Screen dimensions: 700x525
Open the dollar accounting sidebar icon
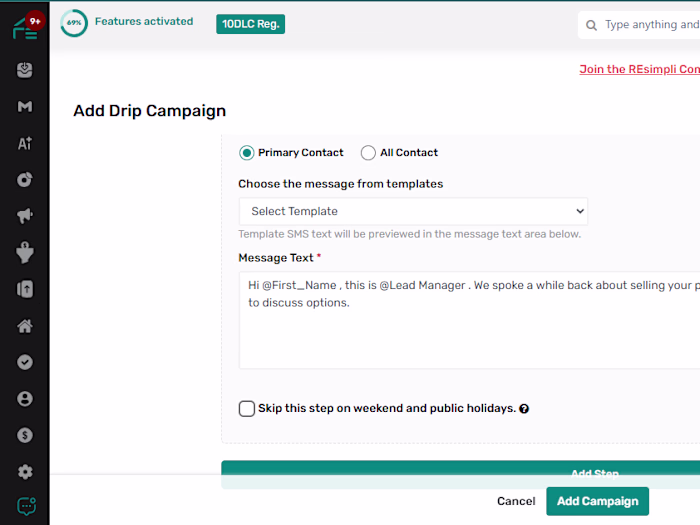(x=25, y=435)
